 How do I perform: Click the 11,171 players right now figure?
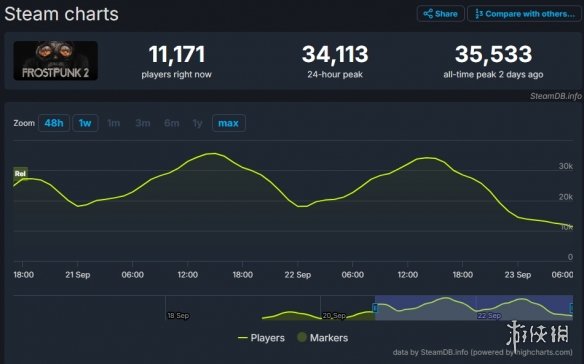tap(177, 54)
